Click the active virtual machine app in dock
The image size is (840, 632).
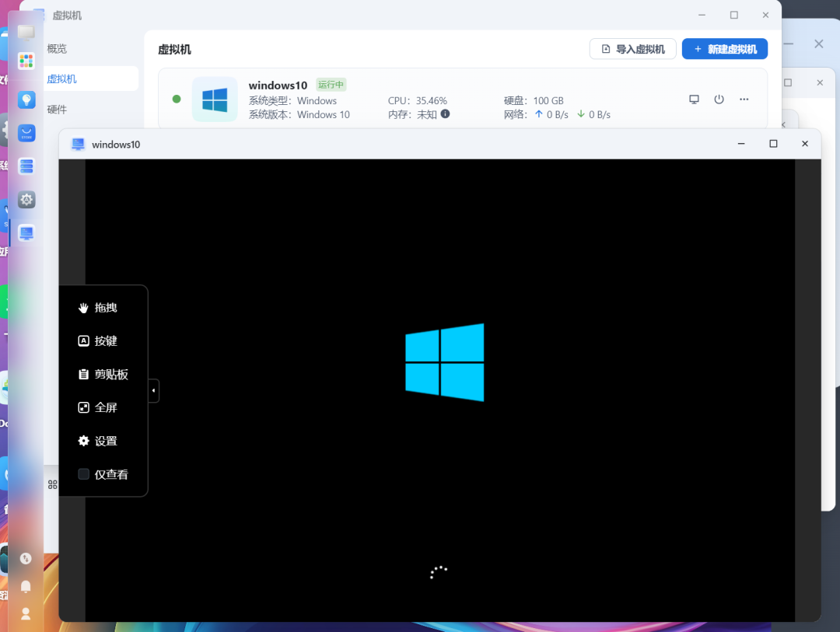[x=26, y=233]
